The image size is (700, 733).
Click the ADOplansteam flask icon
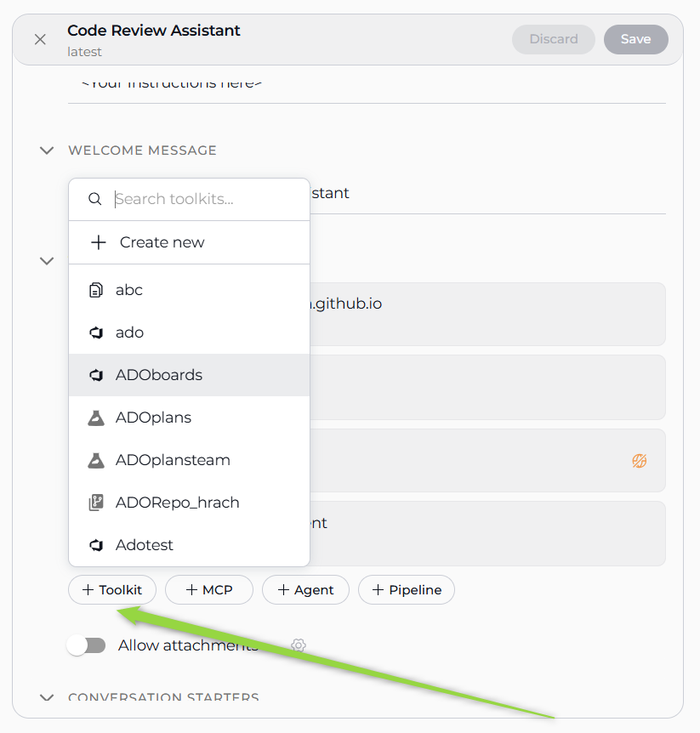(x=96, y=460)
